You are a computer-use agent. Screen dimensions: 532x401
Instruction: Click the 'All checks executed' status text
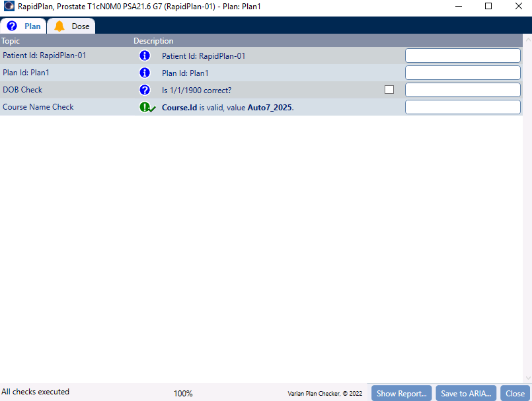pyautogui.click(x=35, y=392)
